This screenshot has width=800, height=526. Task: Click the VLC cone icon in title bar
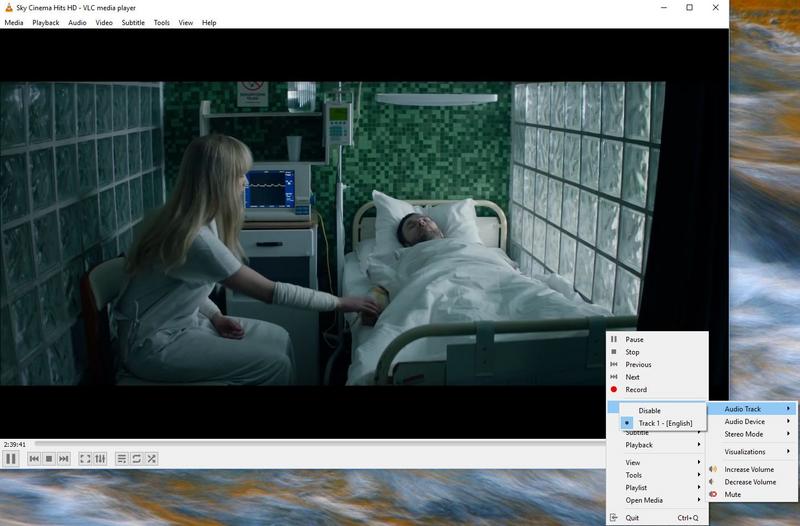pos(9,8)
